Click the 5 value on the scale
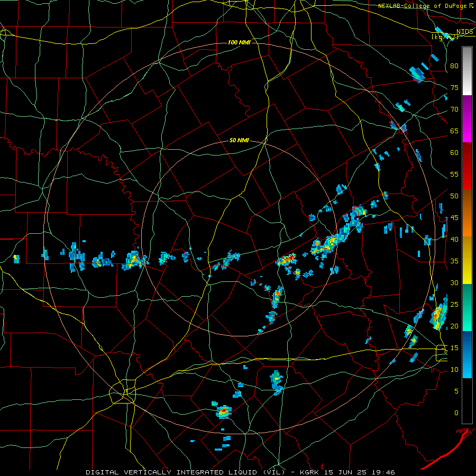Image resolution: width=476 pixels, height=476 pixels. click(456, 391)
